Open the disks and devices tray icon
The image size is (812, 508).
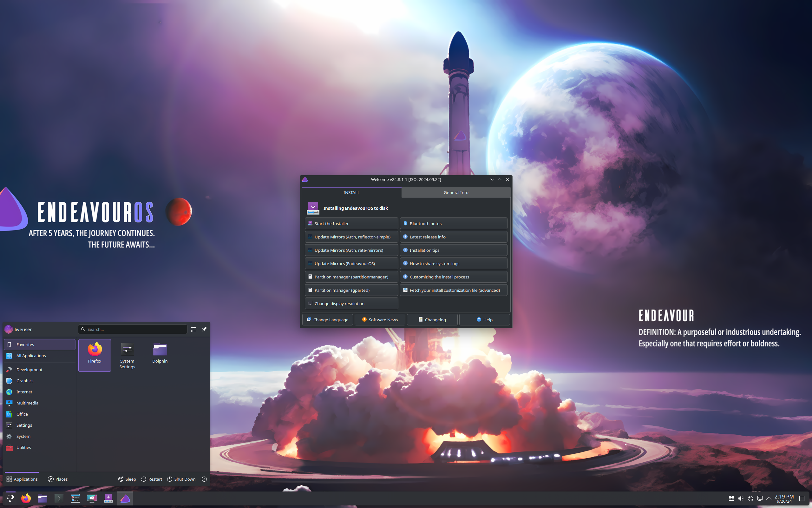pos(750,498)
